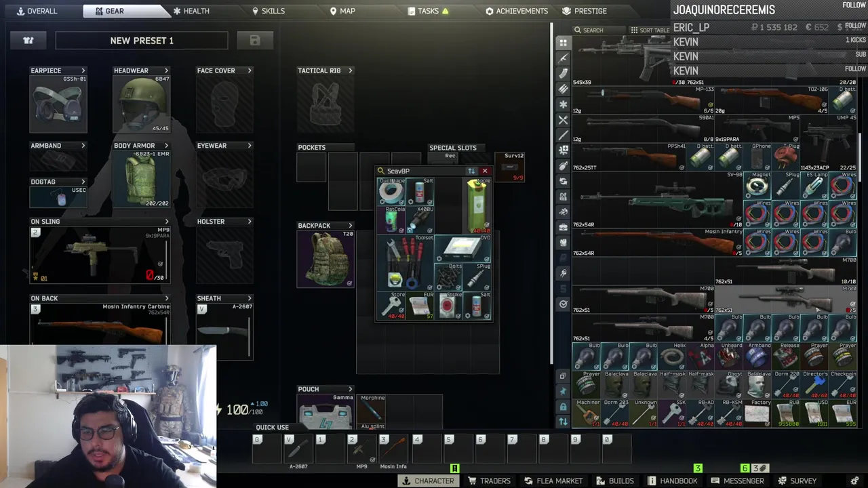868x488 pixels.
Task: Select the RUB cash stack in stash
Action: (785, 413)
